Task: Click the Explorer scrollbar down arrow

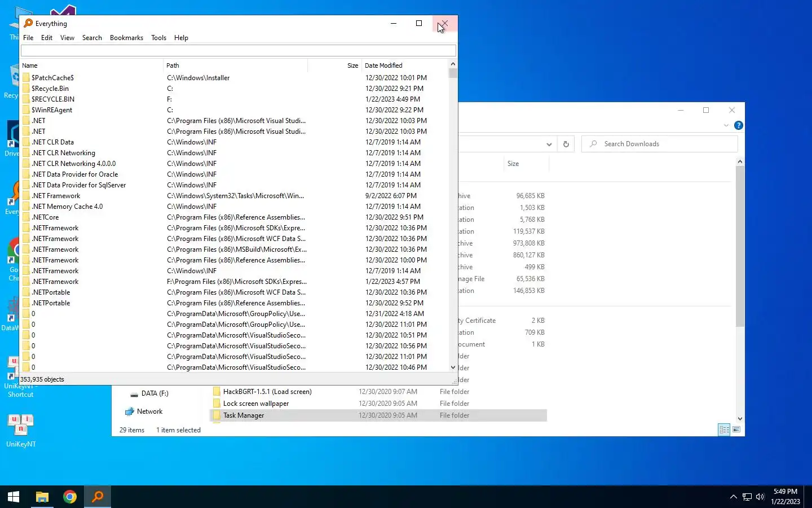Action: pyautogui.click(x=740, y=419)
